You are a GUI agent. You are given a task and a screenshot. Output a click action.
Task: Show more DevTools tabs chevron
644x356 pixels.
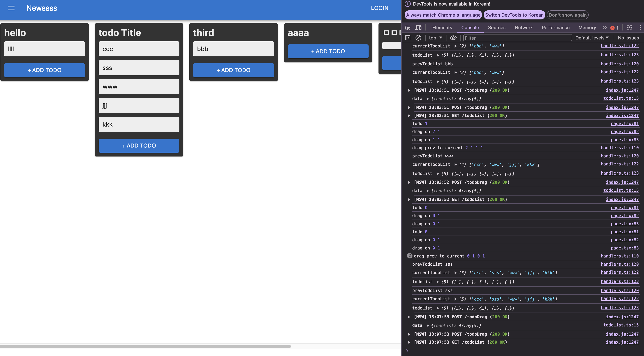point(604,27)
